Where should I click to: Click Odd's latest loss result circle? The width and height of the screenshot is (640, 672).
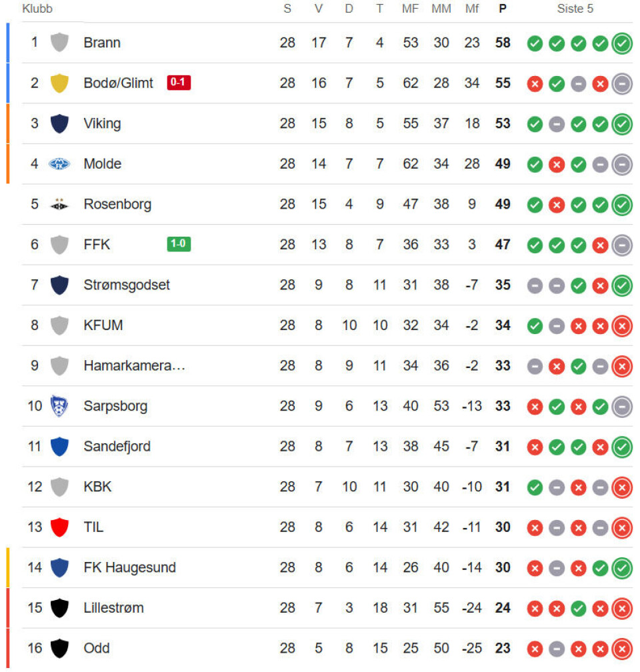pos(622,649)
